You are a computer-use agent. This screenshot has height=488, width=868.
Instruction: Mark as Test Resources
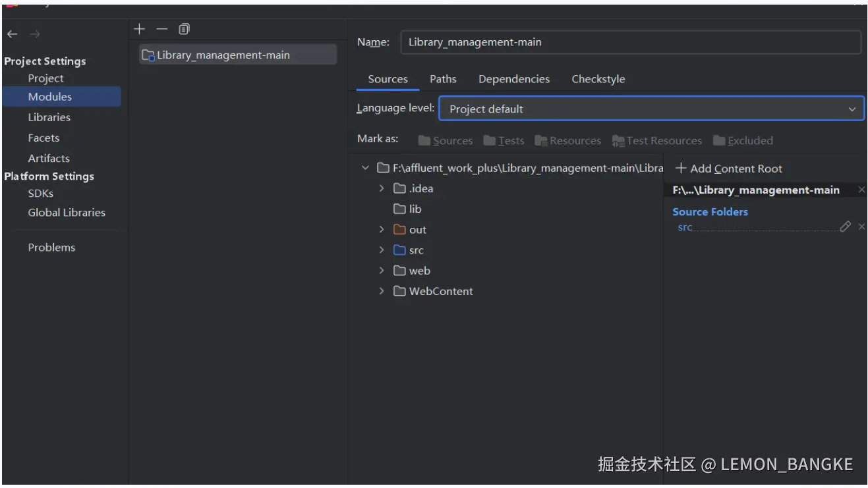656,140
